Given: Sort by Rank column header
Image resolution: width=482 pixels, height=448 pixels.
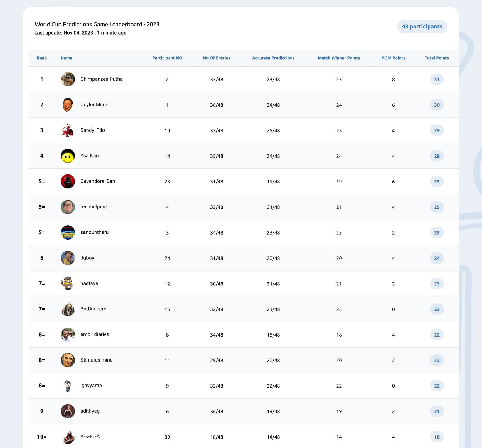Looking at the screenshot, I should [42, 58].
